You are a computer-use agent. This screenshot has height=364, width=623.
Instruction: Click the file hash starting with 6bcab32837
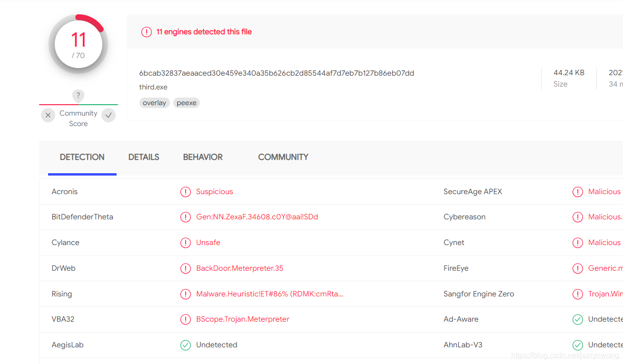[277, 73]
